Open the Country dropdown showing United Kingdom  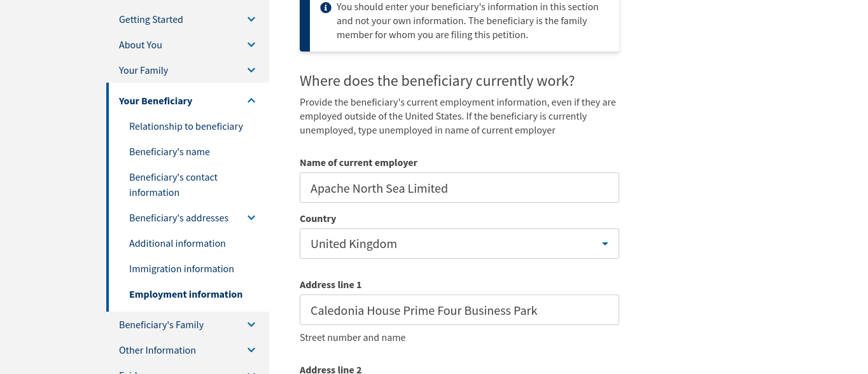(x=459, y=244)
